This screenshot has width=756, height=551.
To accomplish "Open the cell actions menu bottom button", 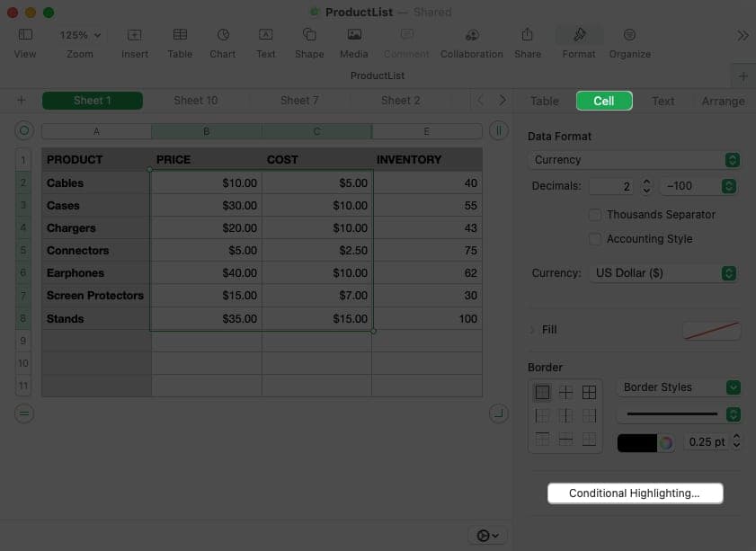I will (487, 535).
